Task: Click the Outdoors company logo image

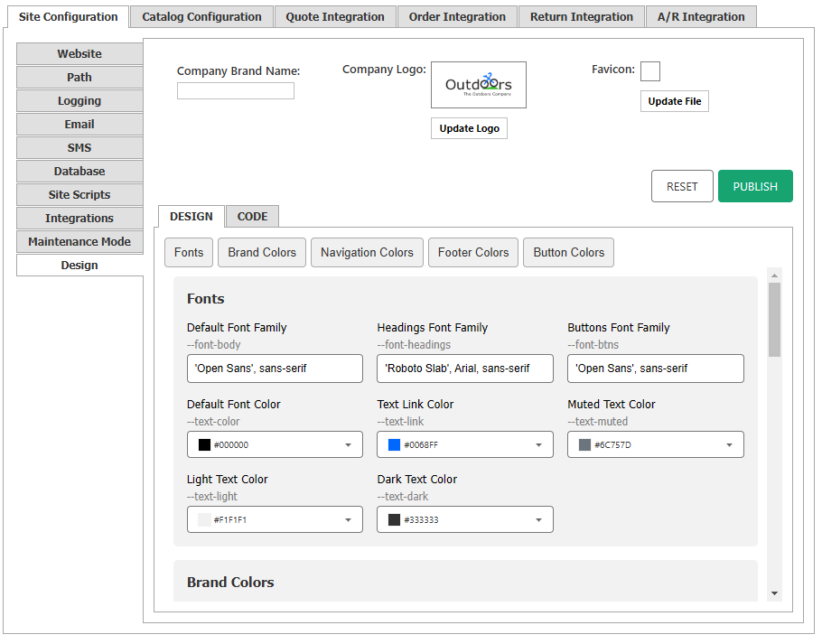Action: tap(479, 85)
